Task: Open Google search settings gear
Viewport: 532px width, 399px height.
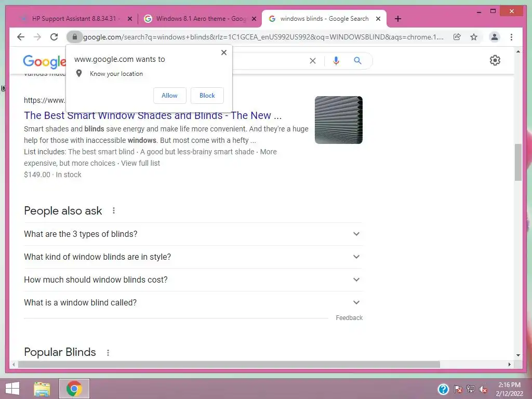Action: (495, 60)
